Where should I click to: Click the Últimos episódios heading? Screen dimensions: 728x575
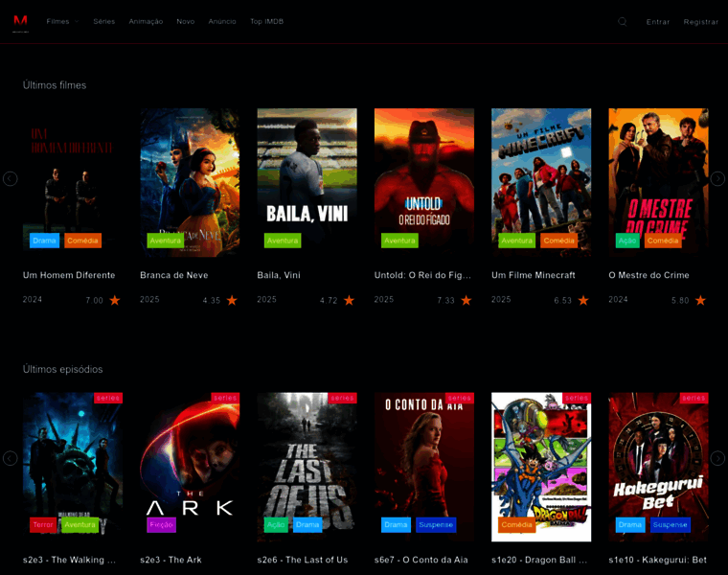(62, 369)
